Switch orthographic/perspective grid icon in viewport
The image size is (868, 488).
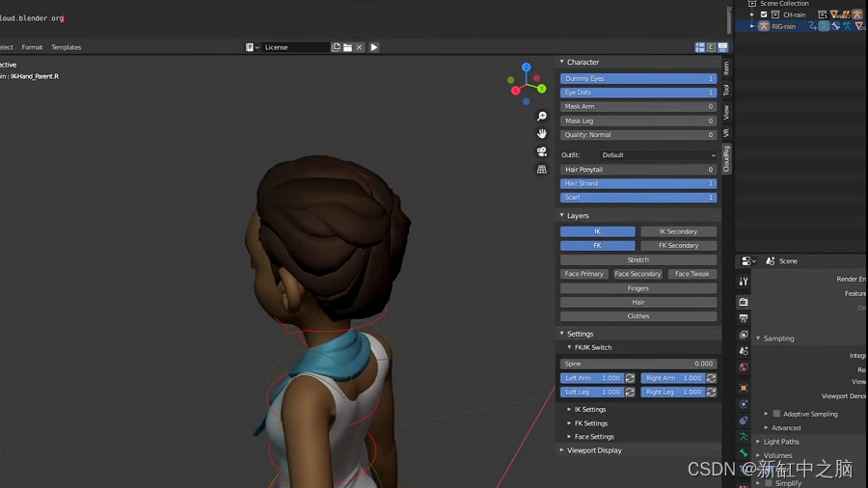[542, 170]
